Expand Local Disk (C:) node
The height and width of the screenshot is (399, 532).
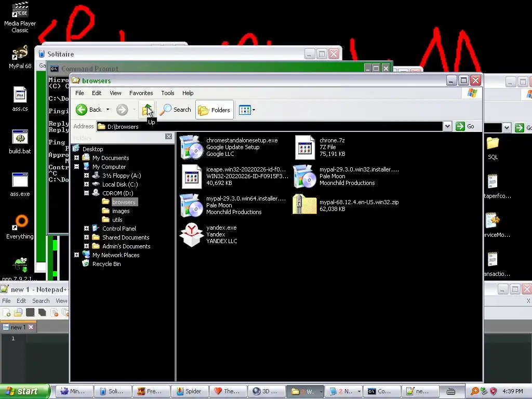[x=87, y=184]
